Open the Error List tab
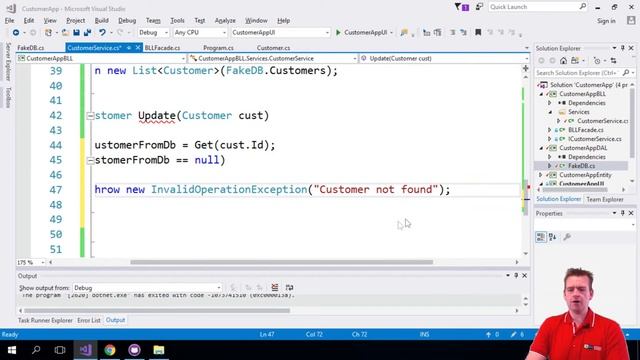Screen dimensions: 640x360 (x=89, y=320)
